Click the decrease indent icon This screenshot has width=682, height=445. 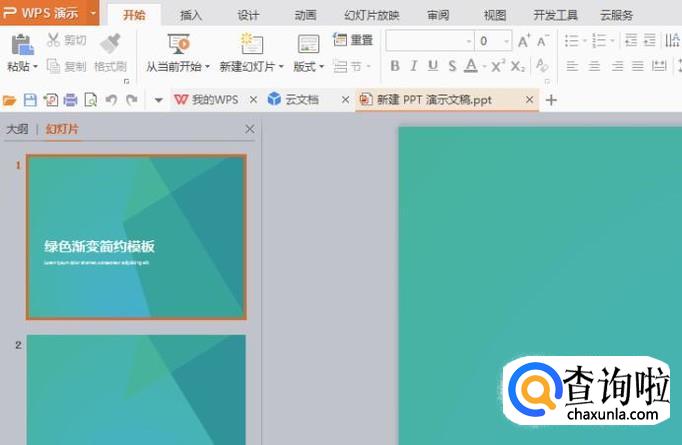[x=631, y=40]
